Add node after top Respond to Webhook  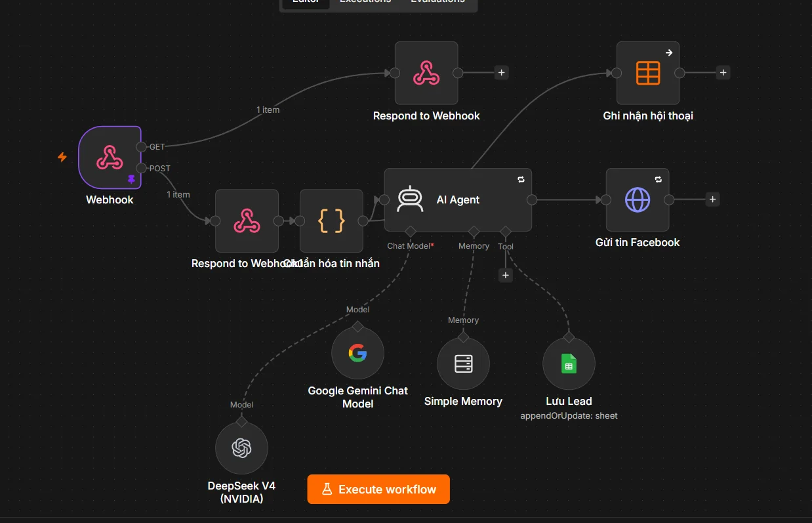[x=502, y=73]
